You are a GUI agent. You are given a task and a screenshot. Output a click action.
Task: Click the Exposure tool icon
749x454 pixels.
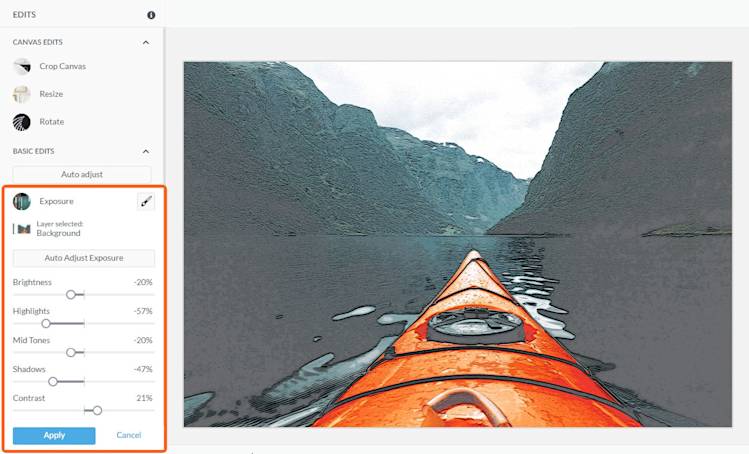click(21, 202)
